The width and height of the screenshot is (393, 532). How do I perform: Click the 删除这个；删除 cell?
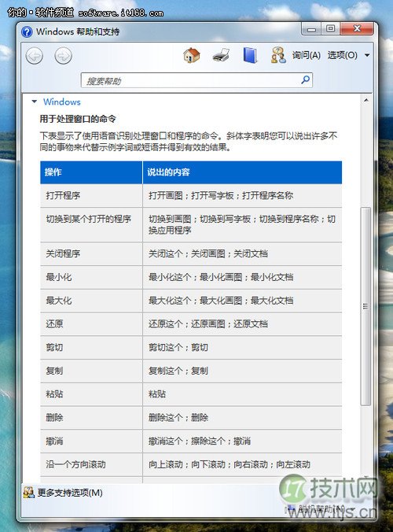point(242,418)
